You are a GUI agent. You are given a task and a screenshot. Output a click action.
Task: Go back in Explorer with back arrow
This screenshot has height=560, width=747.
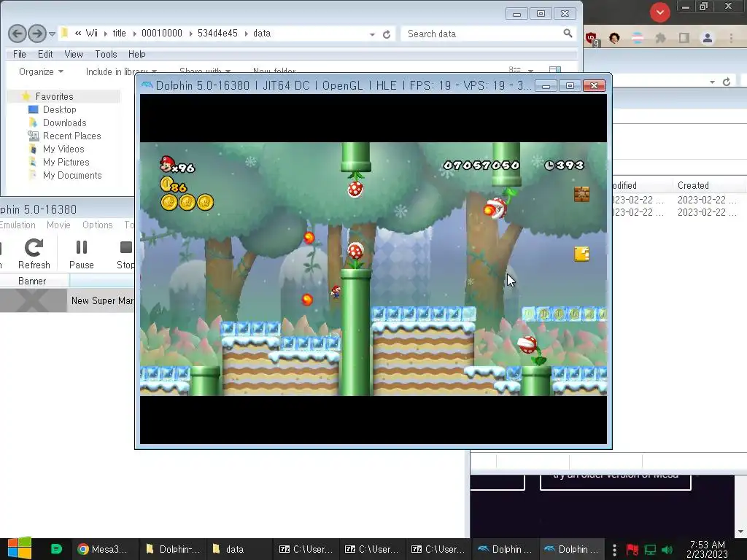click(18, 34)
